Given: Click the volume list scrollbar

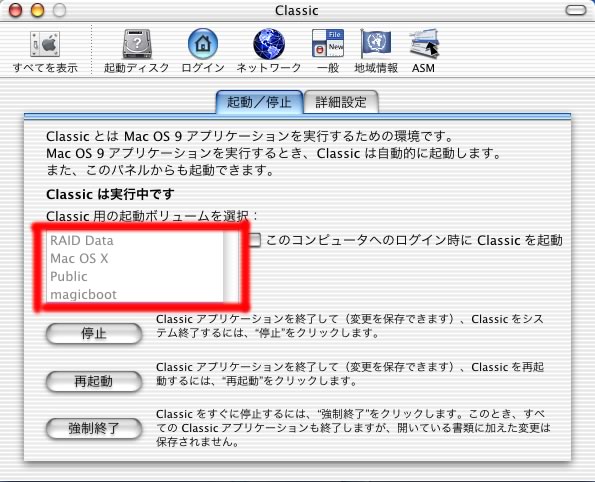Looking at the screenshot, I should 231,267.
